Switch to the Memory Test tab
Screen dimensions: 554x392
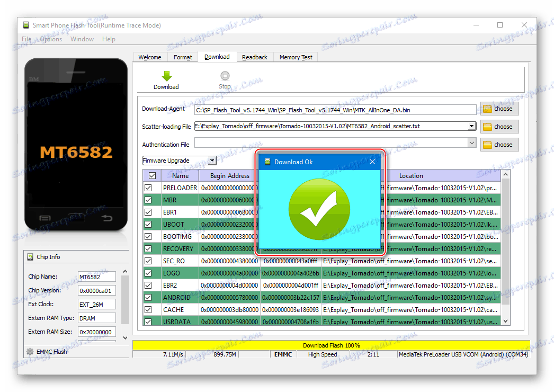tap(296, 57)
